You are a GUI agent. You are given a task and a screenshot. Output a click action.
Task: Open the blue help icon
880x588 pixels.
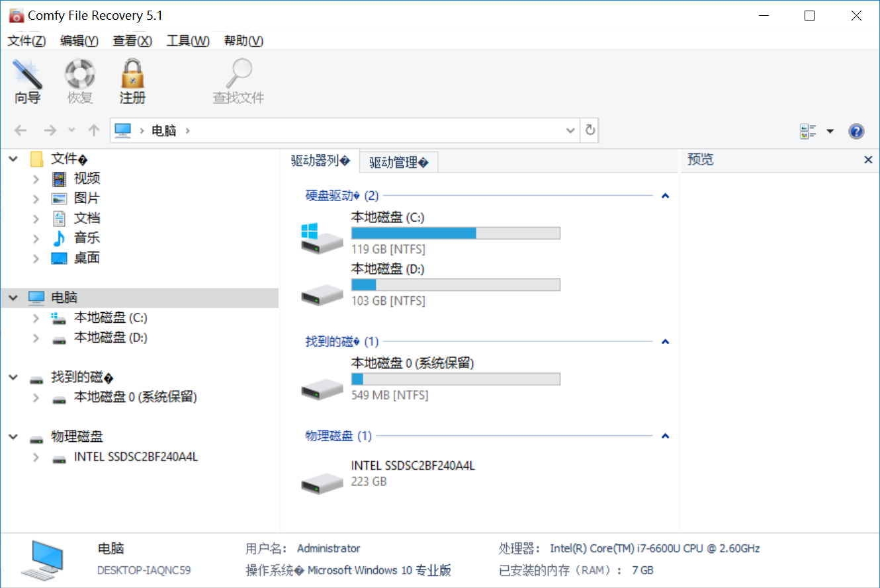click(x=856, y=131)
